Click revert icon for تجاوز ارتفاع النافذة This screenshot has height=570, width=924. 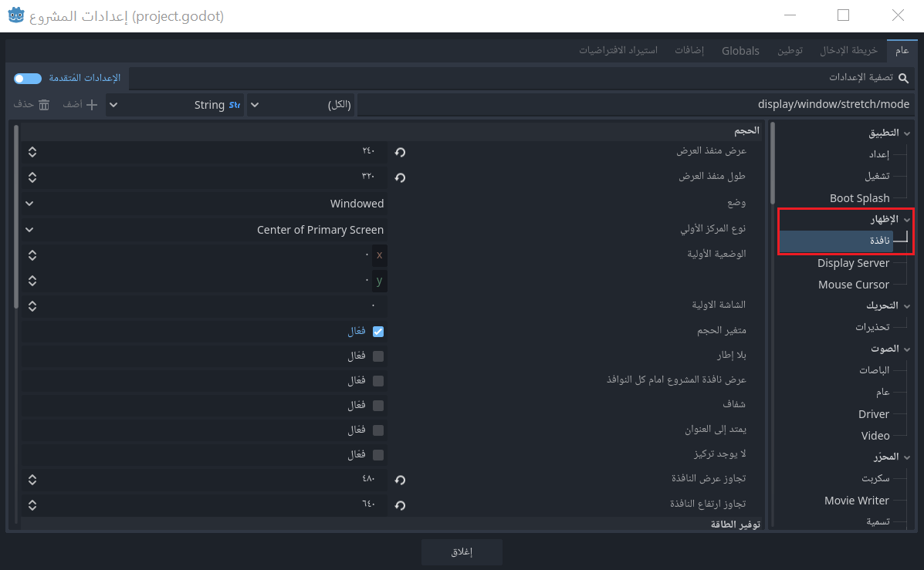click(x=400, y=505)
